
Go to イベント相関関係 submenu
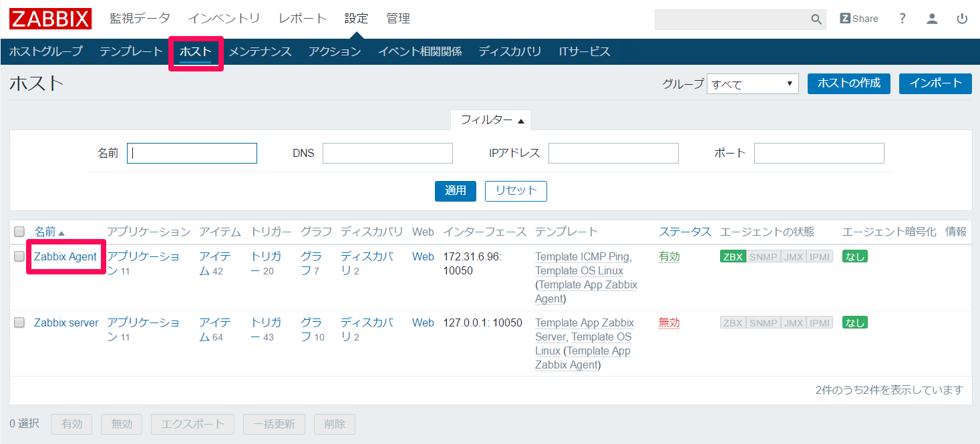(420, 51)
